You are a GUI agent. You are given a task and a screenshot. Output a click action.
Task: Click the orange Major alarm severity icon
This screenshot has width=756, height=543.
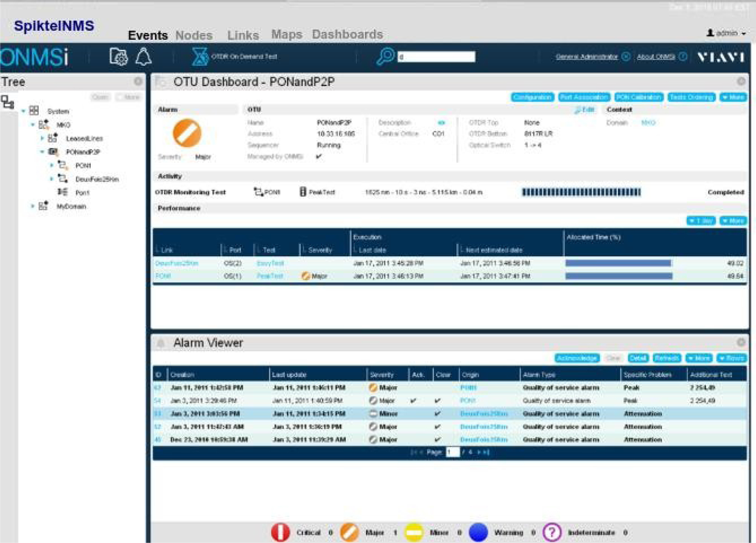pyautogui.click(x=187, y=133)
